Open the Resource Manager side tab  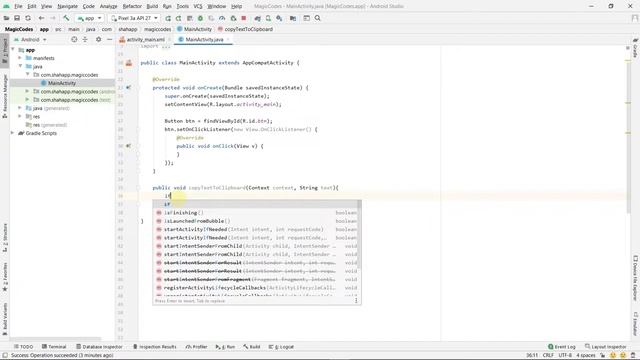[5, 96]
